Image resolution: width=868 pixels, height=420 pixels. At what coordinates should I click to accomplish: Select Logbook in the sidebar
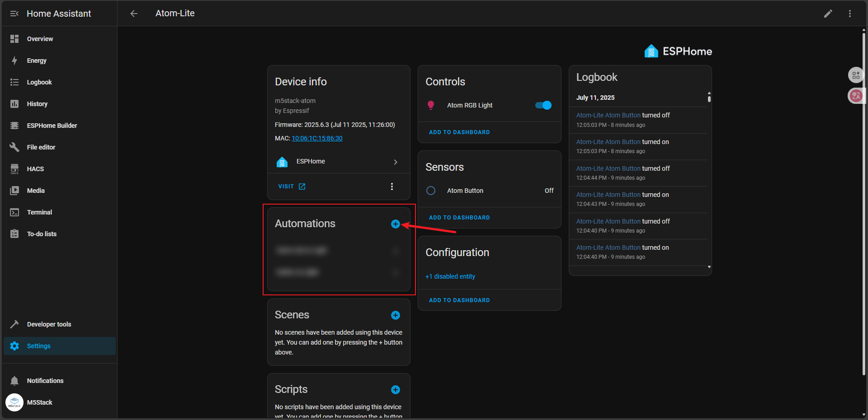pyautogui.click(x=59, y=82)
